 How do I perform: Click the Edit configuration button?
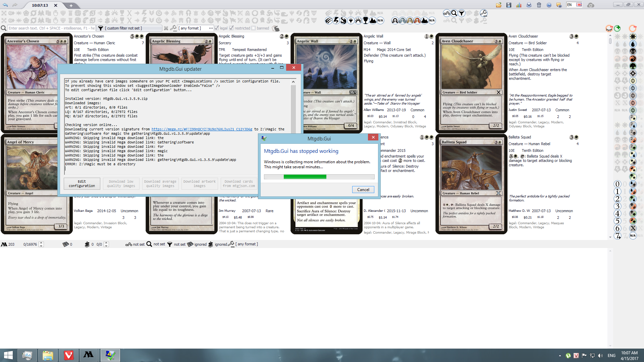point(82,184)
